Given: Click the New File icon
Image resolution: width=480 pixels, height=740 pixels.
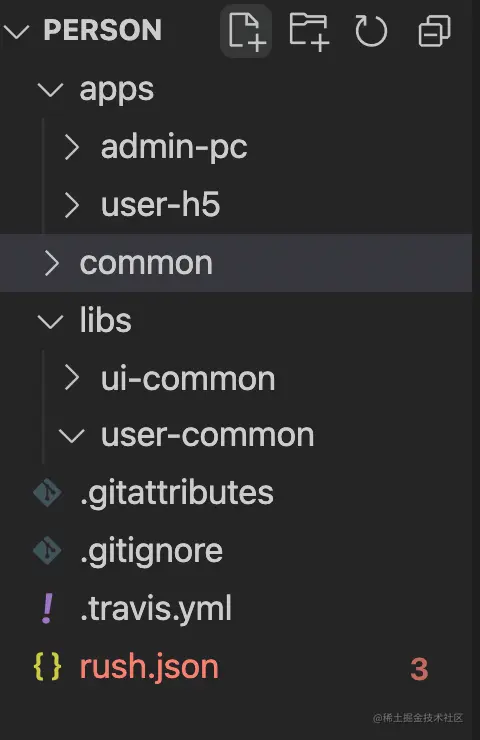Looking at the screenshot, I should [x=246, y=31].
